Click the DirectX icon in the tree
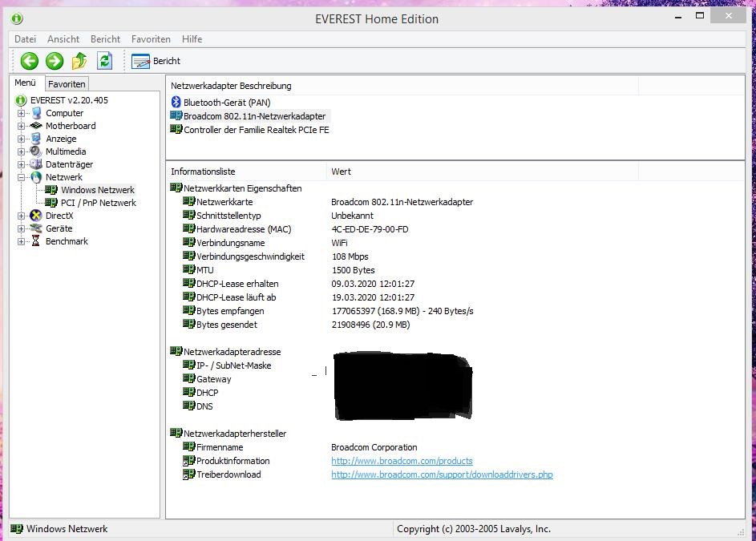The width and height of the screenshot is (756, 541). [36, 216]
